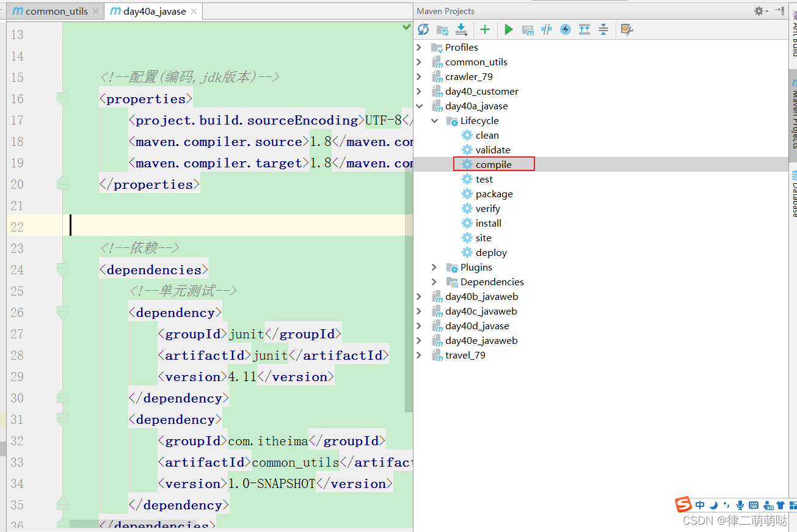Close the common_utils editor tab
This screenshot has width=797, height=532.
95,12
